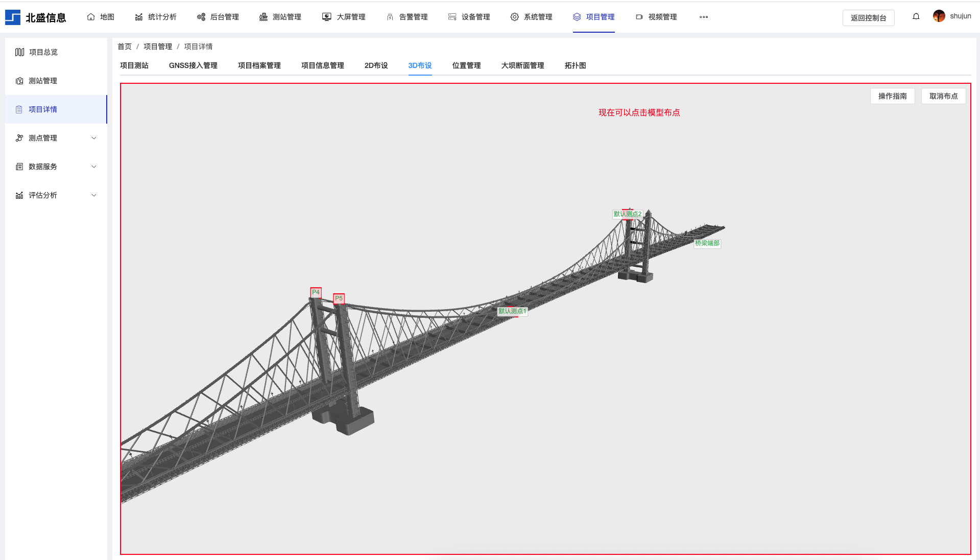980x560 pixels.
Task: Select 项目总览 in the sidebar
Action: [43, 52]
